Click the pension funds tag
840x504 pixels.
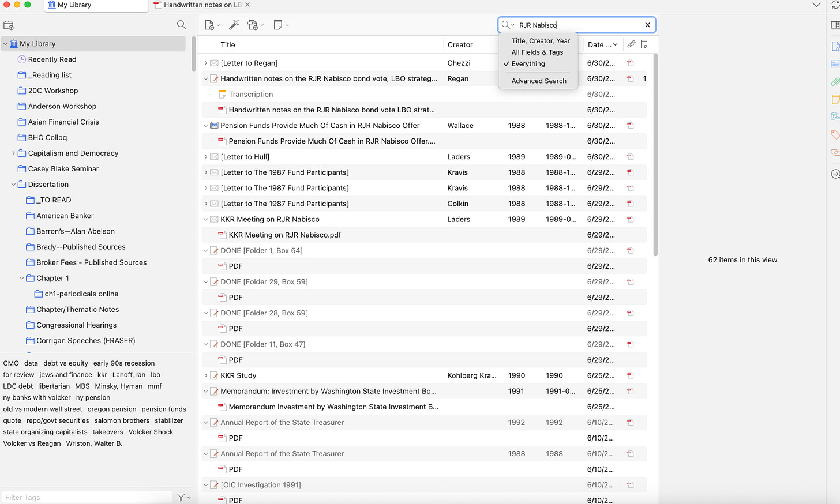click(164, 409)
